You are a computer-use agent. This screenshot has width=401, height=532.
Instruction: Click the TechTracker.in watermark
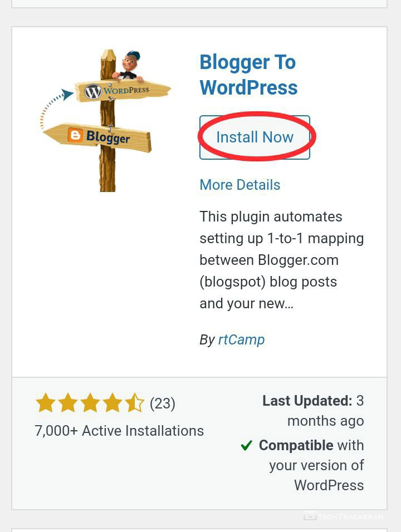(344, 516)
